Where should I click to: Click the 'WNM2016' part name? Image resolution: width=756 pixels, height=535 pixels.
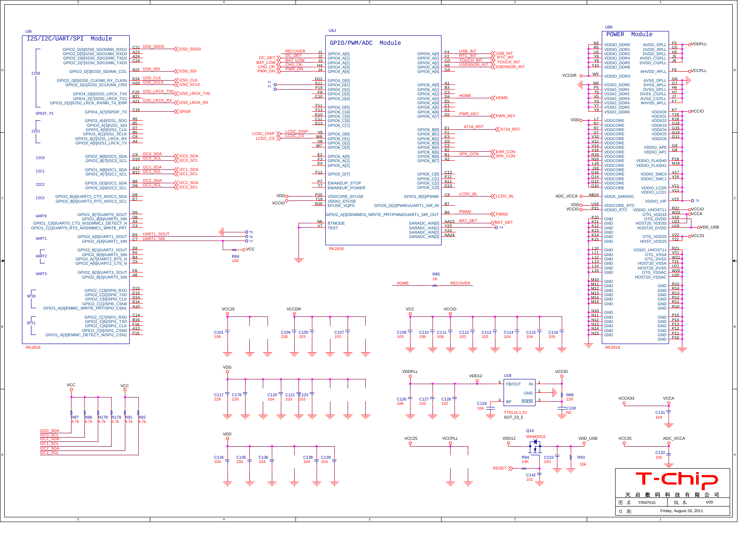535,437
